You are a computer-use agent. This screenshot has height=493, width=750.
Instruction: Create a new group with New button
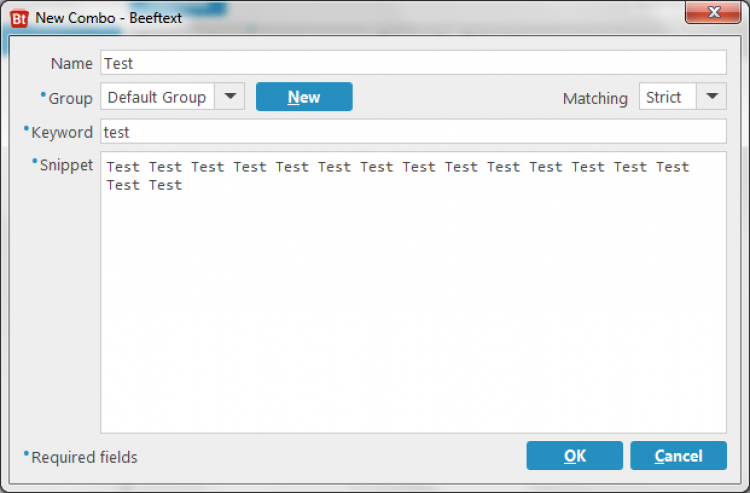(x=304, y=97)
